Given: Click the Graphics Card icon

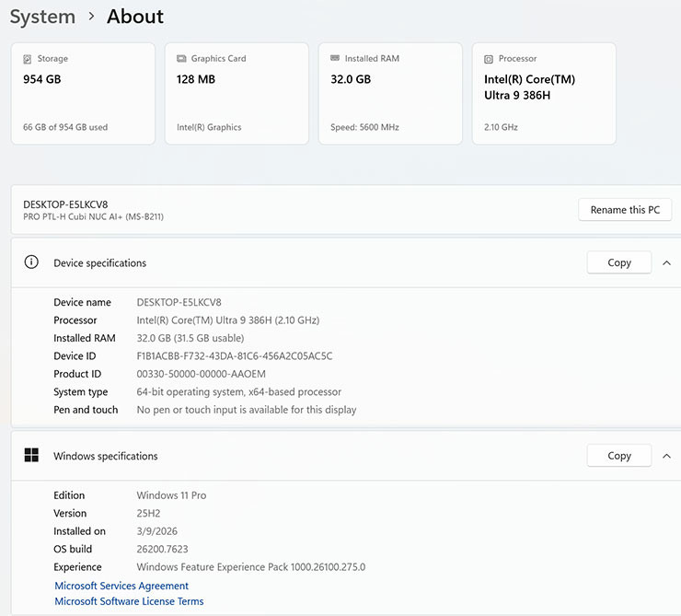Looking at the screenshot, I should [x=181, y=59].
